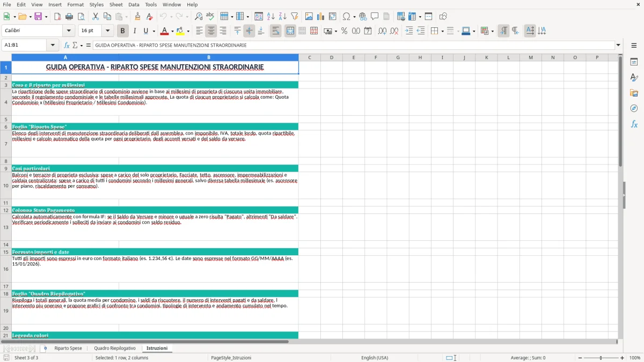Expand the formula bar
Screen dimensions: 644x362
(x=618, y=45)
